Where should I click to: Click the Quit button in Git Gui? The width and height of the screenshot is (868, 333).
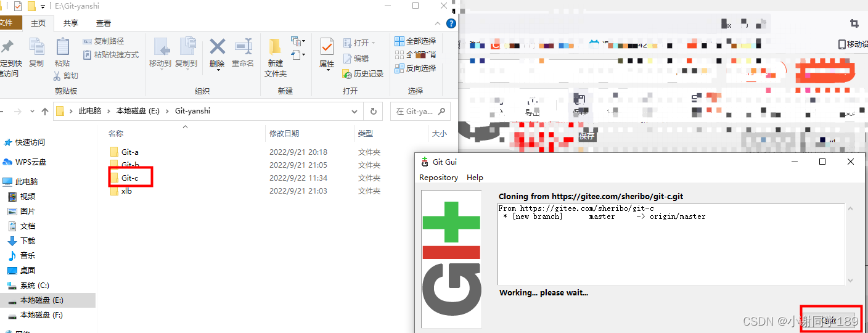click(x=830, y=320)
